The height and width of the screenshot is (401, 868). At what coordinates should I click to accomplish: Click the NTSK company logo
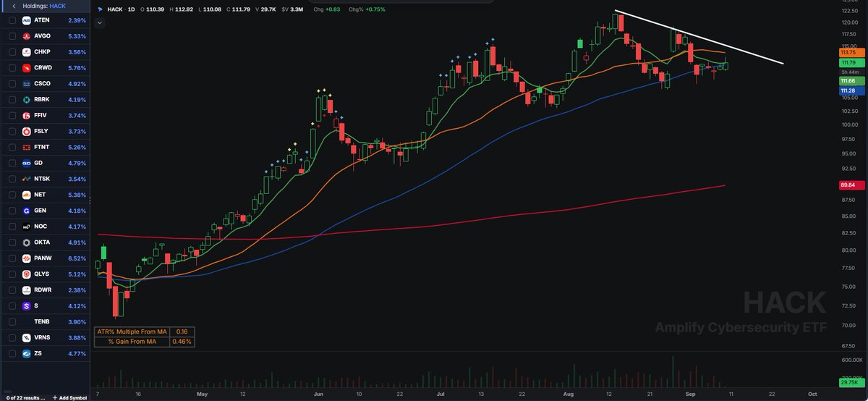[26, 179]
